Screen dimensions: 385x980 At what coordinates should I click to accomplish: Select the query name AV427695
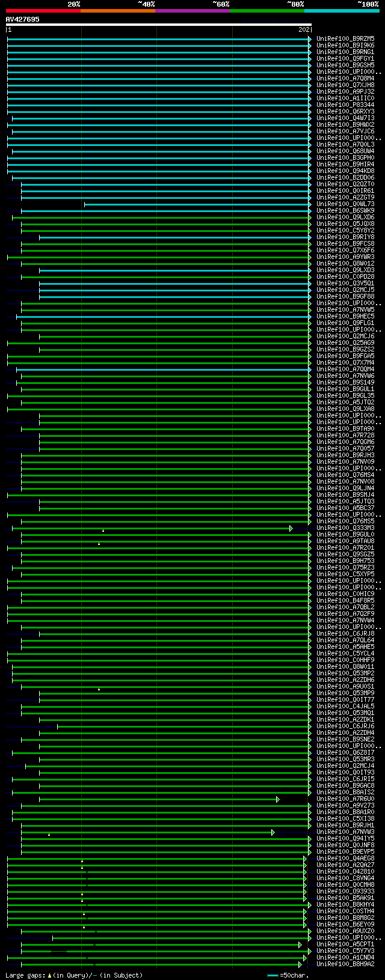[x=23, y=19]
